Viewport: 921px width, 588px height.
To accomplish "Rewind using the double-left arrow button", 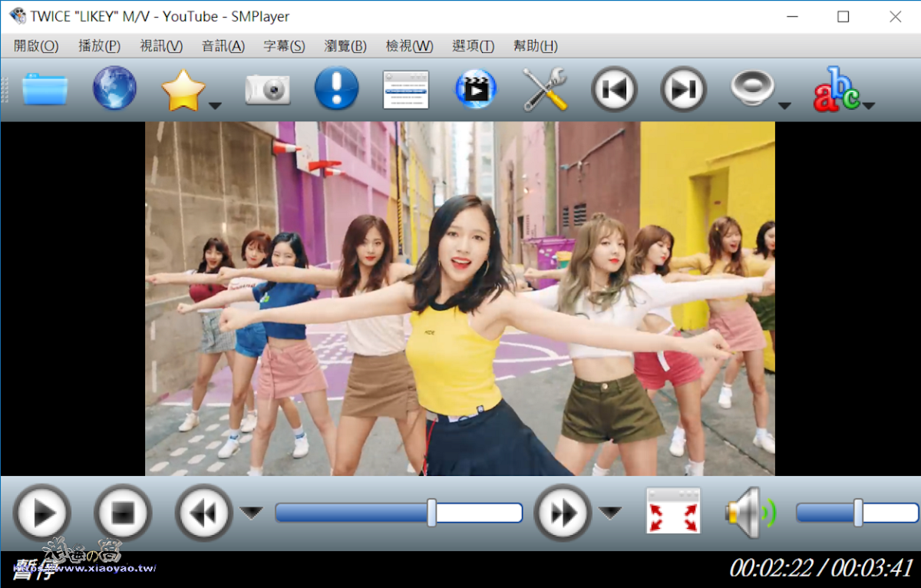I will 204,513.
